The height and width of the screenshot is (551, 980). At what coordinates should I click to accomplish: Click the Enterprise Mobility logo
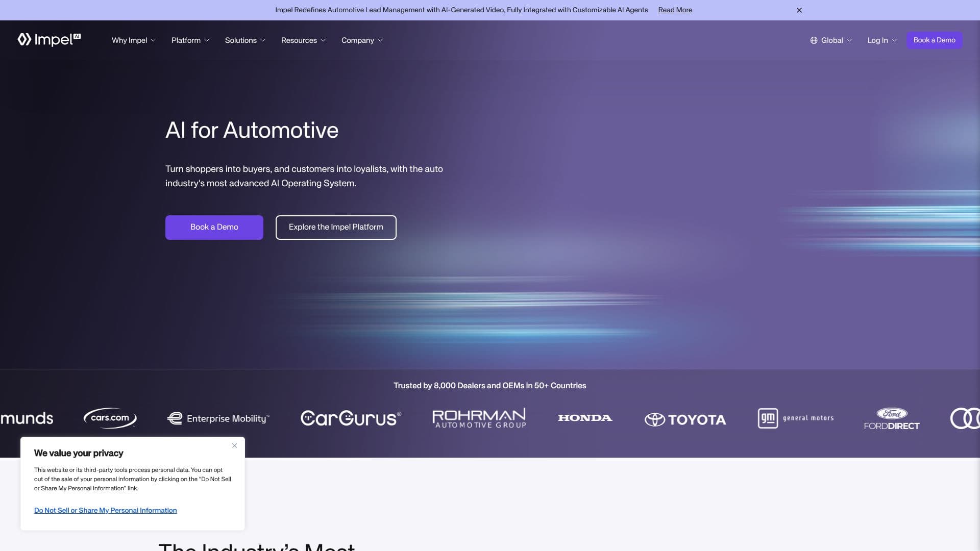point(218,418)
